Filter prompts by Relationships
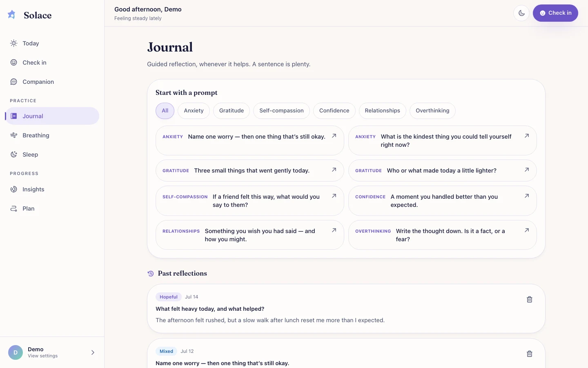This screenshot has height=368, width=588. (383, 111)
